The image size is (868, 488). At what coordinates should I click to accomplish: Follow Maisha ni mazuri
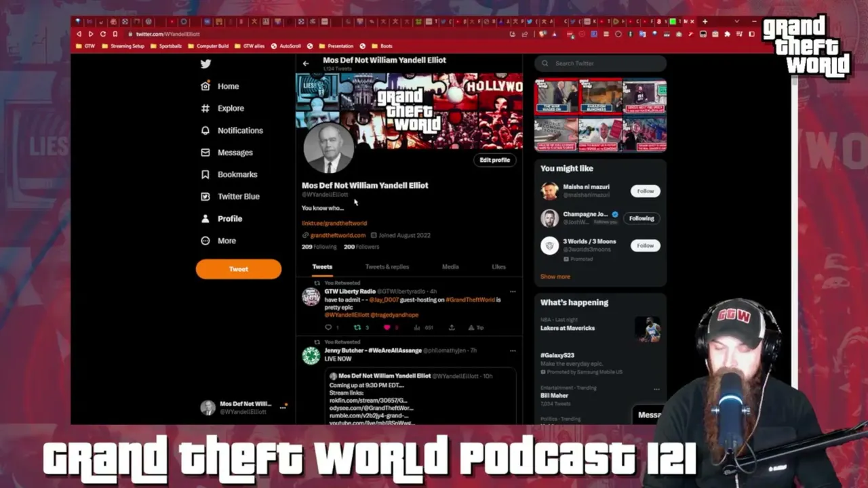645,191
